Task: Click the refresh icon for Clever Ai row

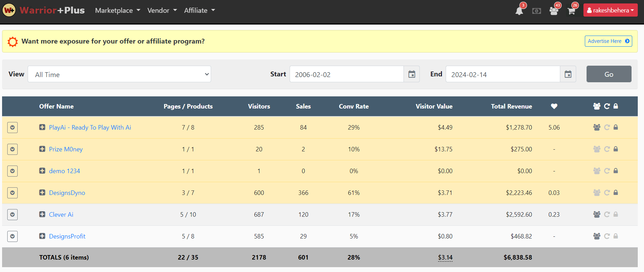Action: 607,214
